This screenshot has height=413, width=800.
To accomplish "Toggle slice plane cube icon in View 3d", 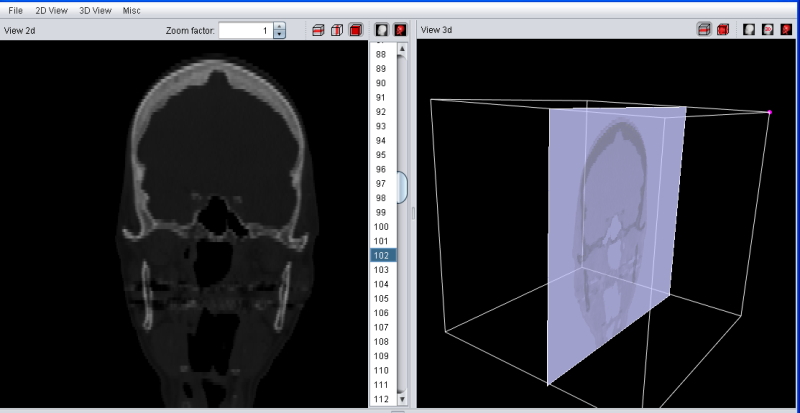I will click(x=704, y=30).
